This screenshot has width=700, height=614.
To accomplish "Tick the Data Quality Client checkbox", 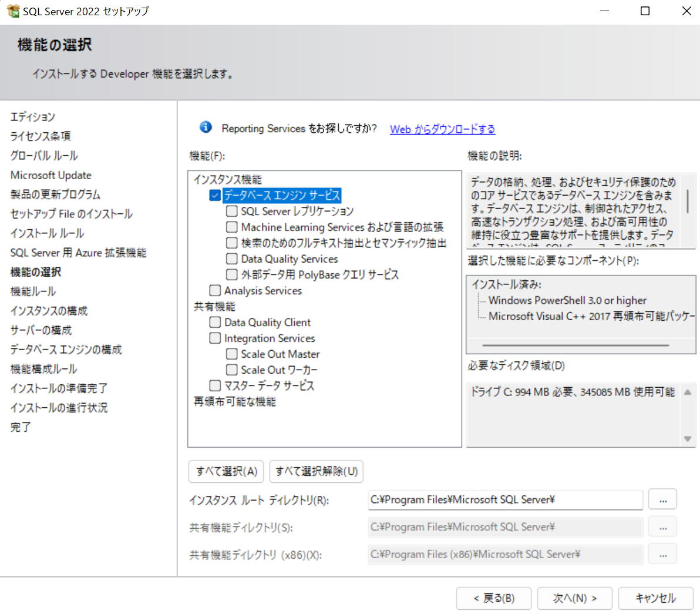I will point(215,322).
